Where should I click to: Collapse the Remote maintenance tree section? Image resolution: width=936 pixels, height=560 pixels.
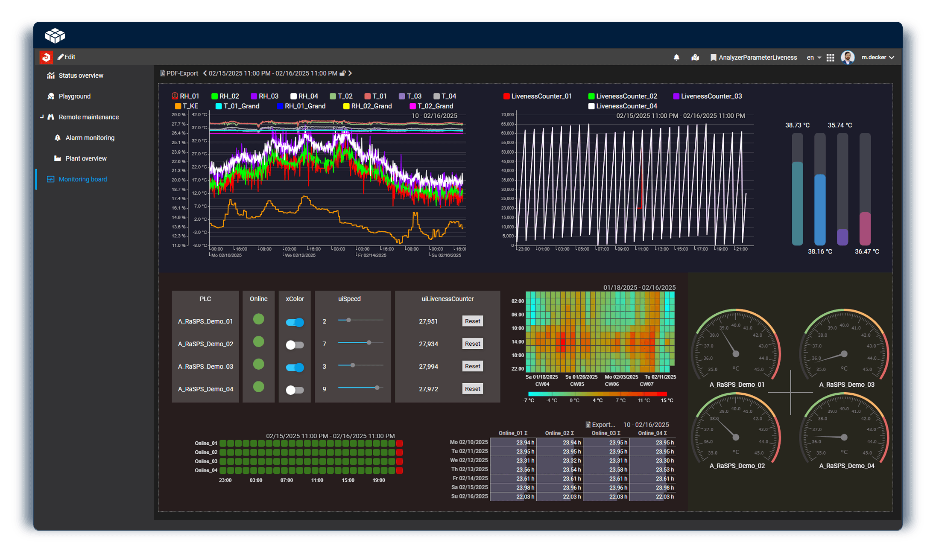[42, 117]
